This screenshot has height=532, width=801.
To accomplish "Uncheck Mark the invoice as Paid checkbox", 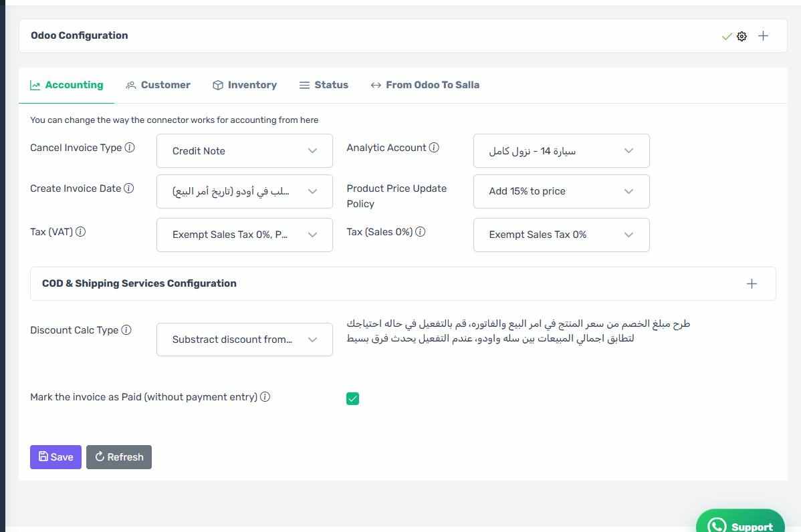I will 352,398.
